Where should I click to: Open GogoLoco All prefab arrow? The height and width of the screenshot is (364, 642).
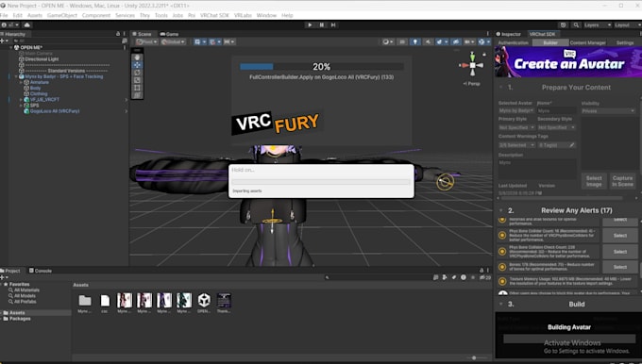126,111
